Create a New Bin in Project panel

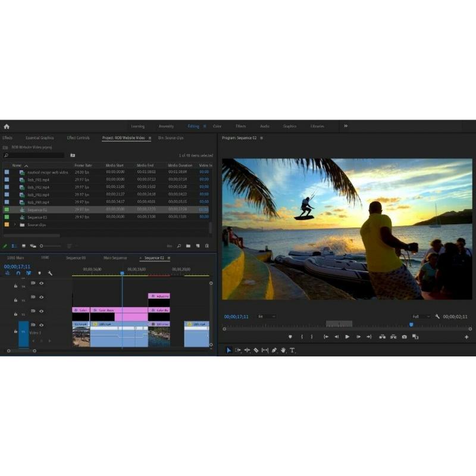click(188, 246)
